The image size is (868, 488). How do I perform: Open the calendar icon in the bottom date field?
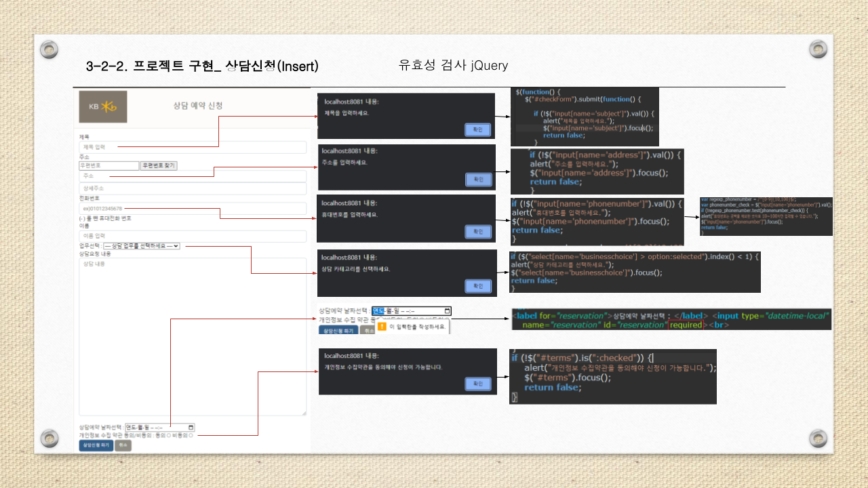tap(191, 428)
